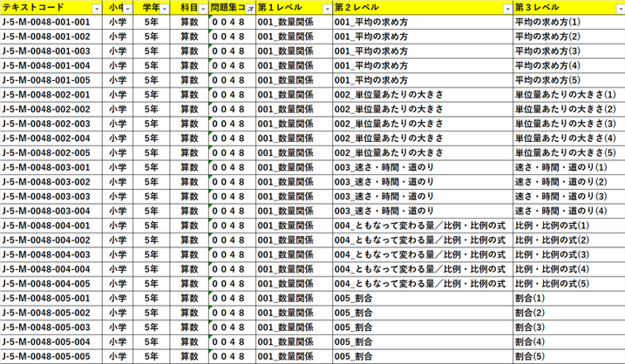This screenshot has height=364, width=625.
Task: Select cell J-5-M-0048-005-004
Action: (x=51, y=341)
